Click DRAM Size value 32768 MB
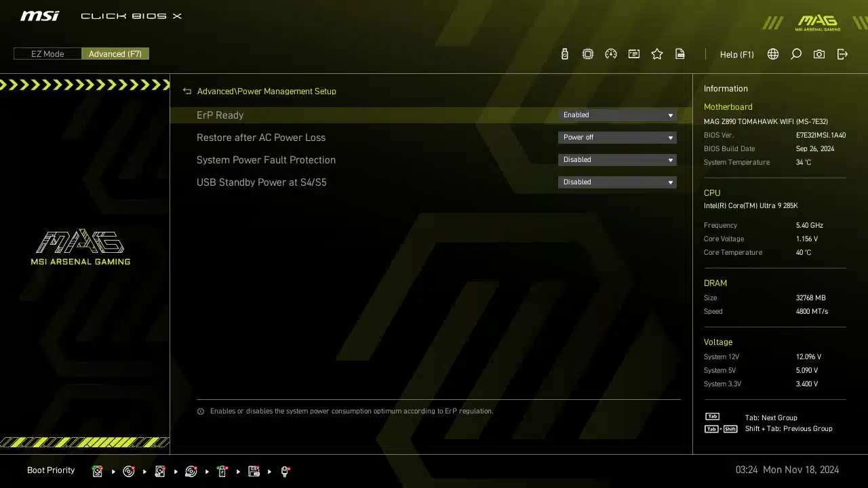The width and height of the screenshot is (868, 488). point(811,298)
